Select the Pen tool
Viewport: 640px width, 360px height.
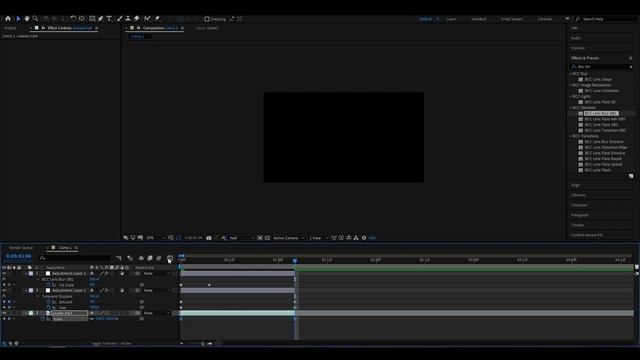(101, 19)
